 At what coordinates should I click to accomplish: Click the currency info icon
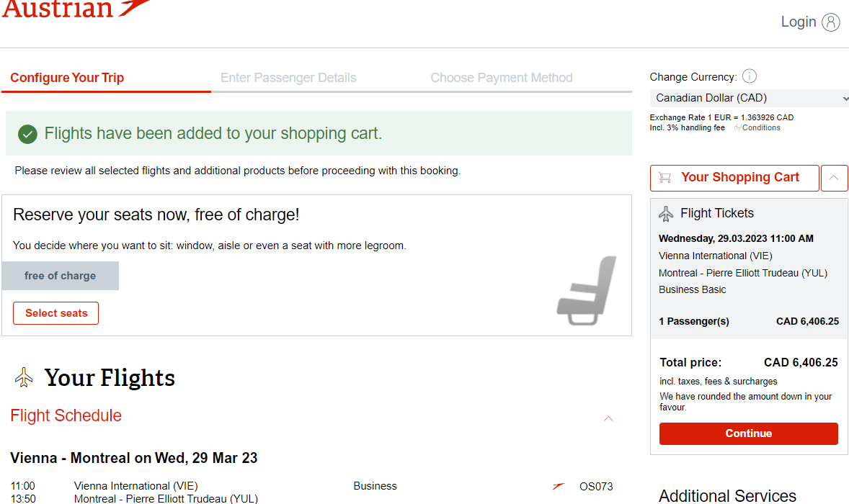coord(749,76)
